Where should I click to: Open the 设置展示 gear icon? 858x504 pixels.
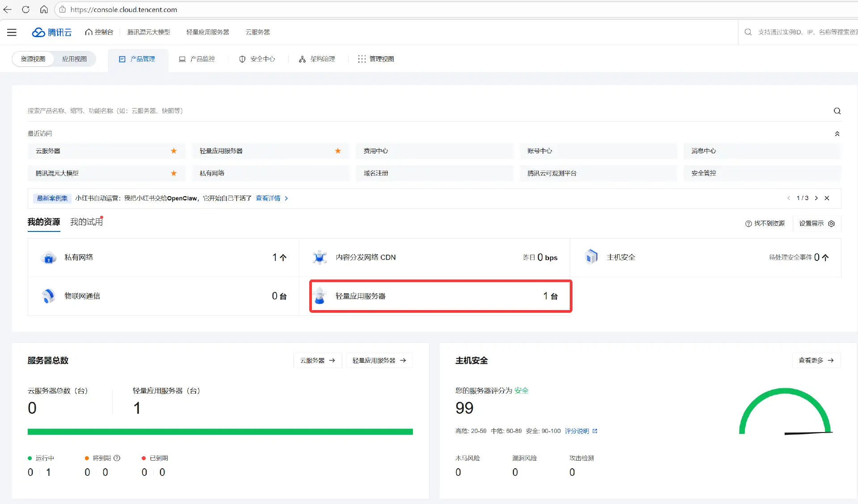[x=832, y=223]
